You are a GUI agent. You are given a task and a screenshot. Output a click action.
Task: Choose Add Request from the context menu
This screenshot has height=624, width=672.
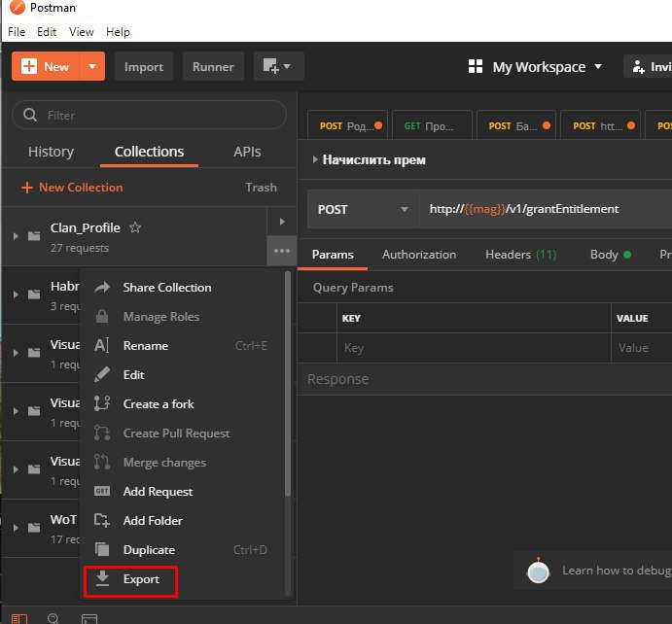[x=182, y=491]
